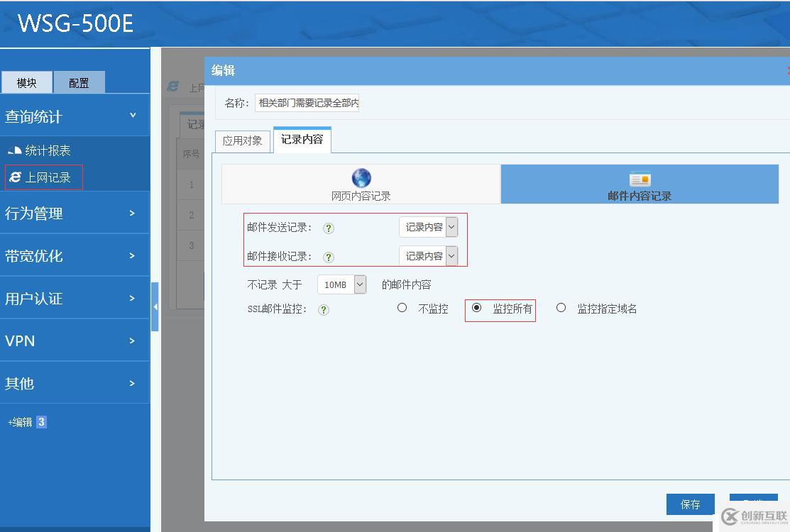Viewport: 790px width, 532px height.
Task: Click the 邮件接收记录 label
Action: [280, 257]
